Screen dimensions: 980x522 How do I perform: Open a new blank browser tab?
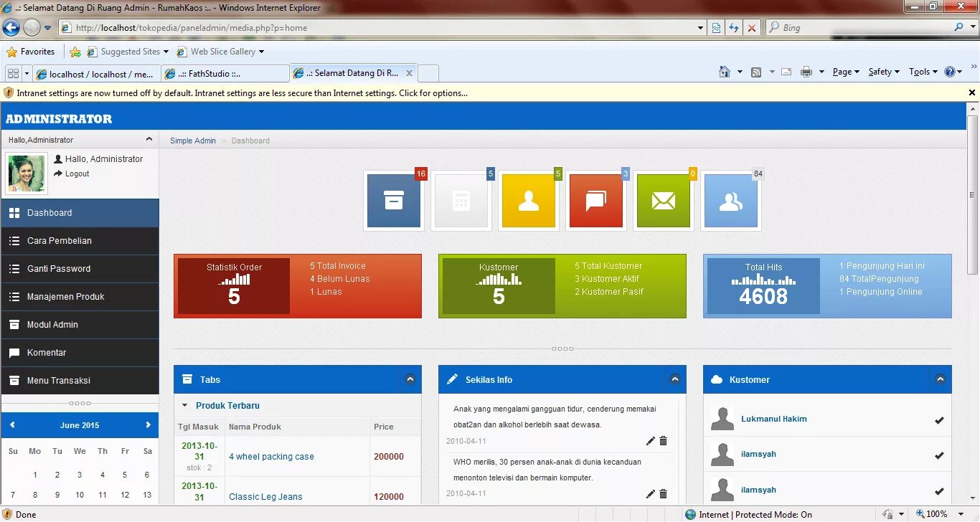[x=428, y=74]
